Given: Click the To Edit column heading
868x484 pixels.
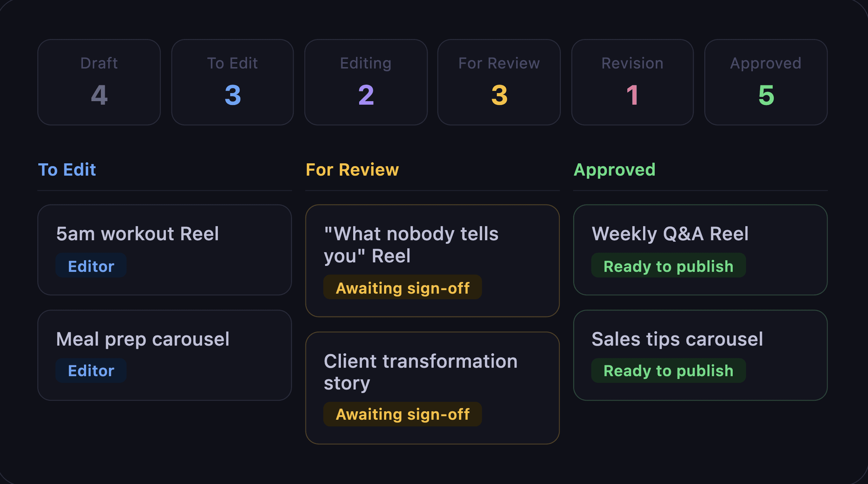Looking at the screenshot, I should coord(67,170).
